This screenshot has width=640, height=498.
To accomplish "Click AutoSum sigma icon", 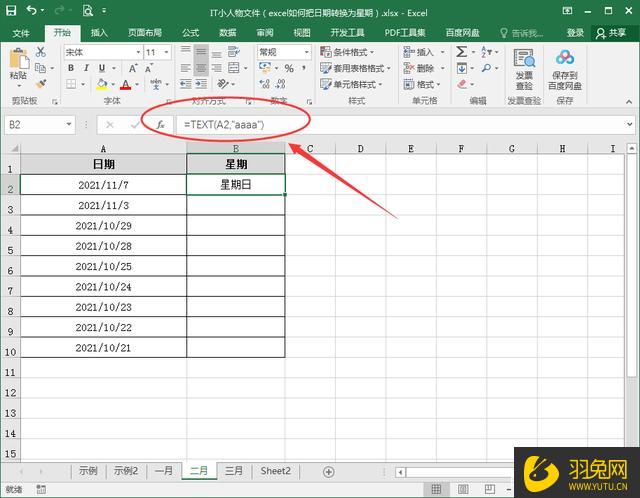I will coord(462,52).
